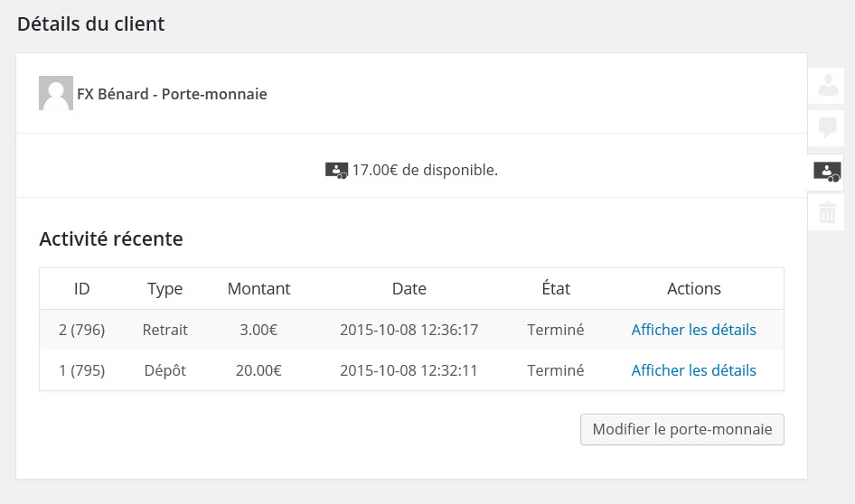
Task: Select the wallet tab icon in sidebar
Action: point(827,171)
